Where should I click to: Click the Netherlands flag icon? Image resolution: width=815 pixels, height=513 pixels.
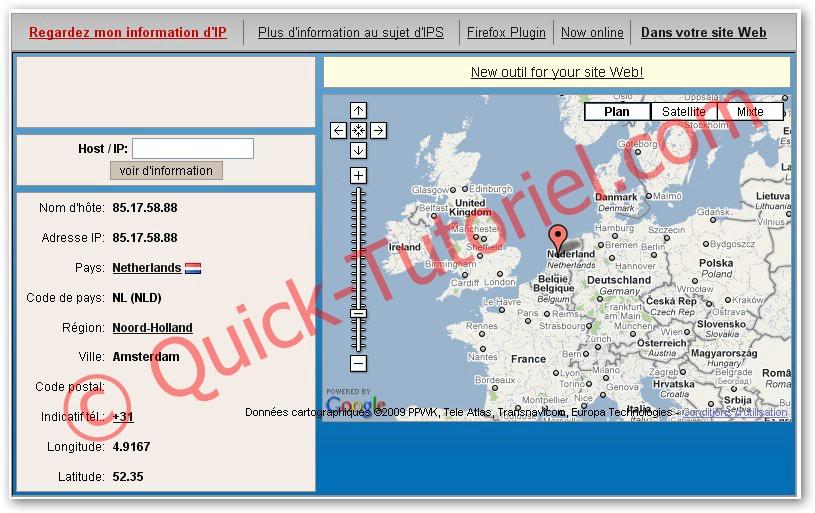click(x=193, y=268)
